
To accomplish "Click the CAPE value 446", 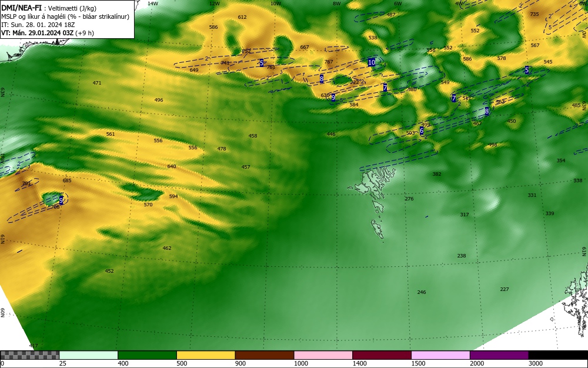I will [330, 134].
